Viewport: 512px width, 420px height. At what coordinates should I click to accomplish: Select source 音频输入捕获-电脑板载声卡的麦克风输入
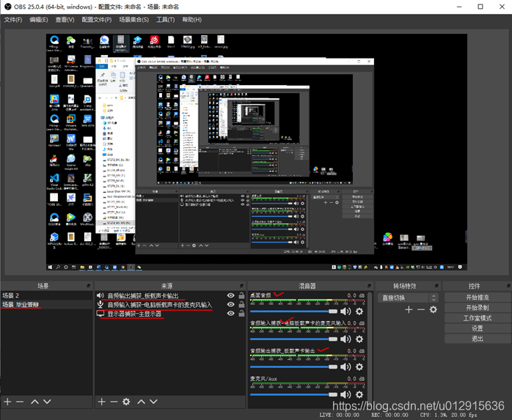[160, 305]
